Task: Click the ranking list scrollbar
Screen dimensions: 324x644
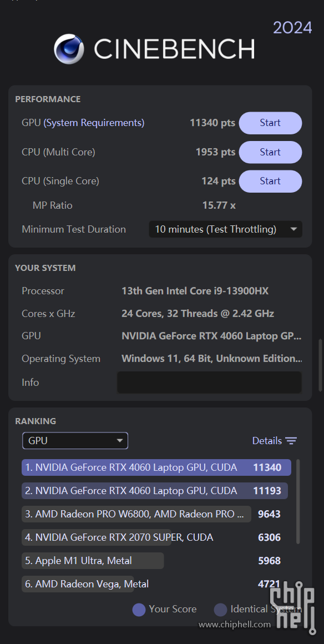Action: point(298,501)
